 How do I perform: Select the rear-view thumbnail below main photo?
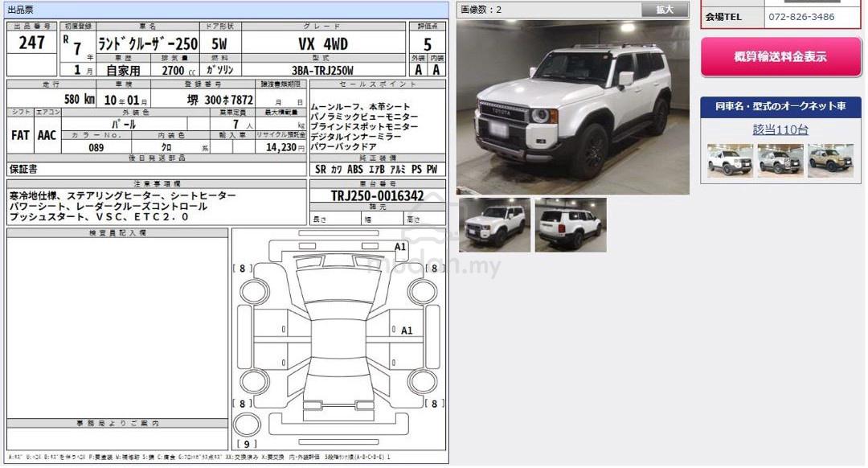tap(571, 225)
